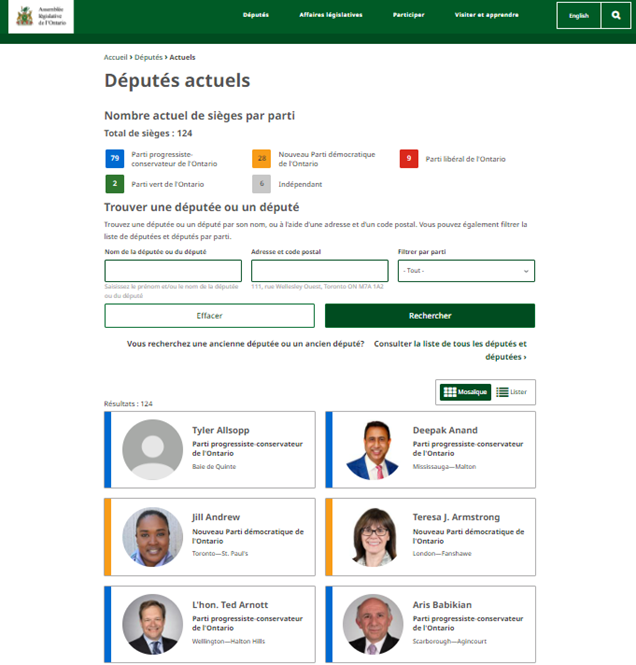Click the Nom de la députée input field

[173, 271]
